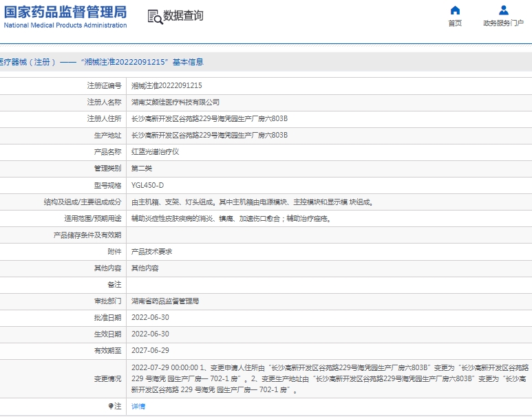532x419 pixels.
Task: Select product name 红蓝光谱治疗仪
Action: (x=155, y=151)
